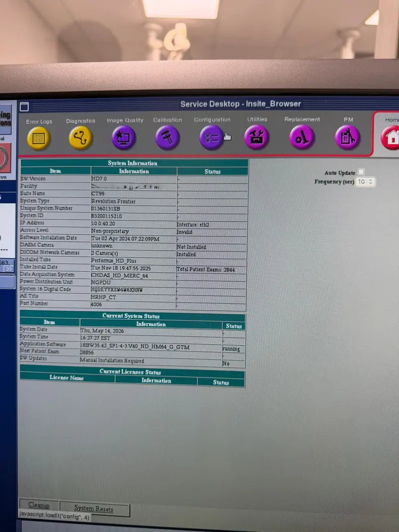Select System Type value Revolution Frontier
The image size is (399, 532).
click(113, 201)
